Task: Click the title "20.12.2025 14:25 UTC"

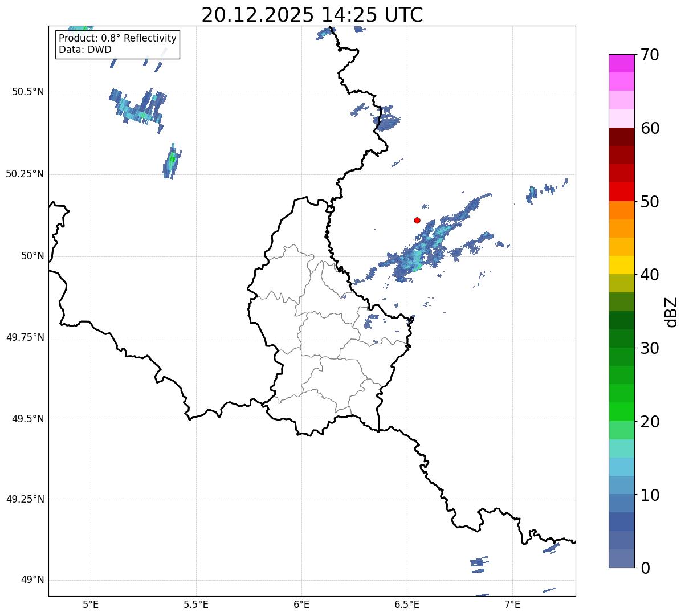Action: [312, 15]
